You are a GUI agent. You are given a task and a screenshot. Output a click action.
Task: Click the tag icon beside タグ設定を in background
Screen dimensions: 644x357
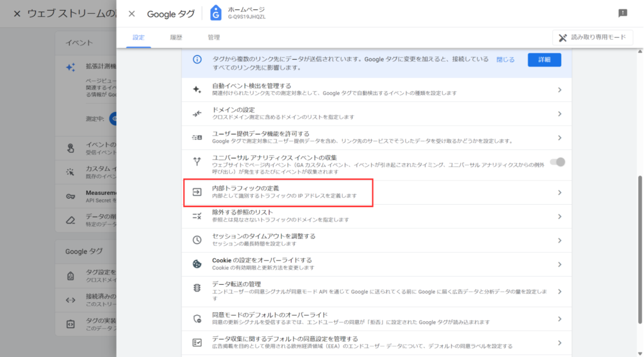70,276
